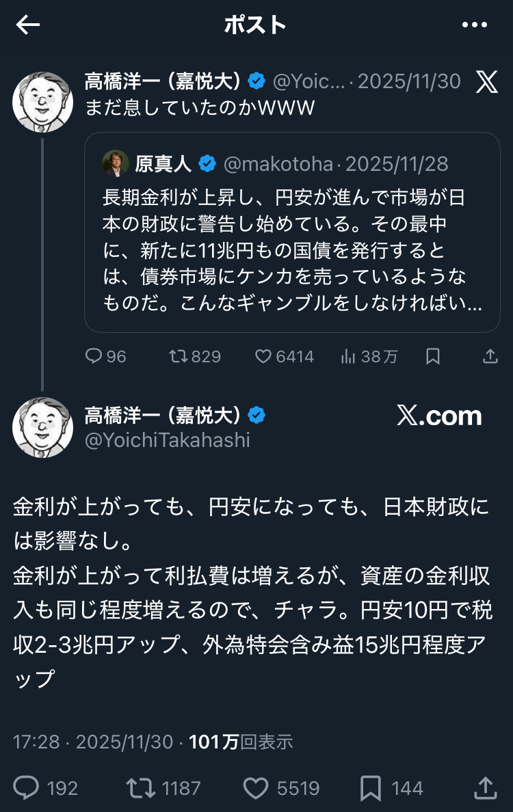
Task: Tap the X logo beside the first post
Action: point(486,82)
